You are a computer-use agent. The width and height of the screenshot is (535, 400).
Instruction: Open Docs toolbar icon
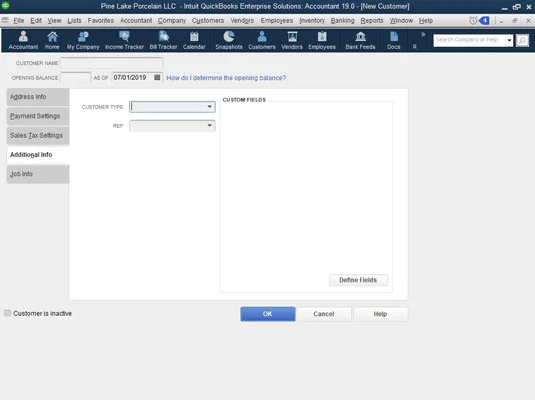(393, 40)
